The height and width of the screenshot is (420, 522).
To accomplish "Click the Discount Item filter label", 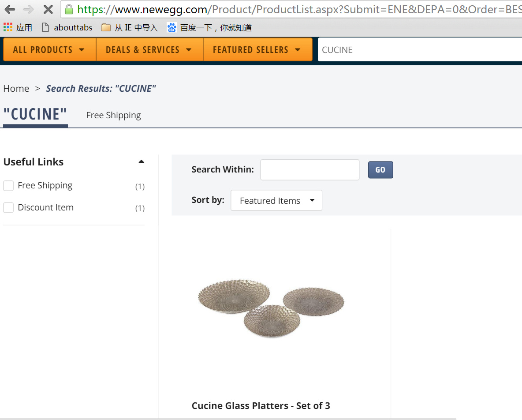I will pos(45,207).
